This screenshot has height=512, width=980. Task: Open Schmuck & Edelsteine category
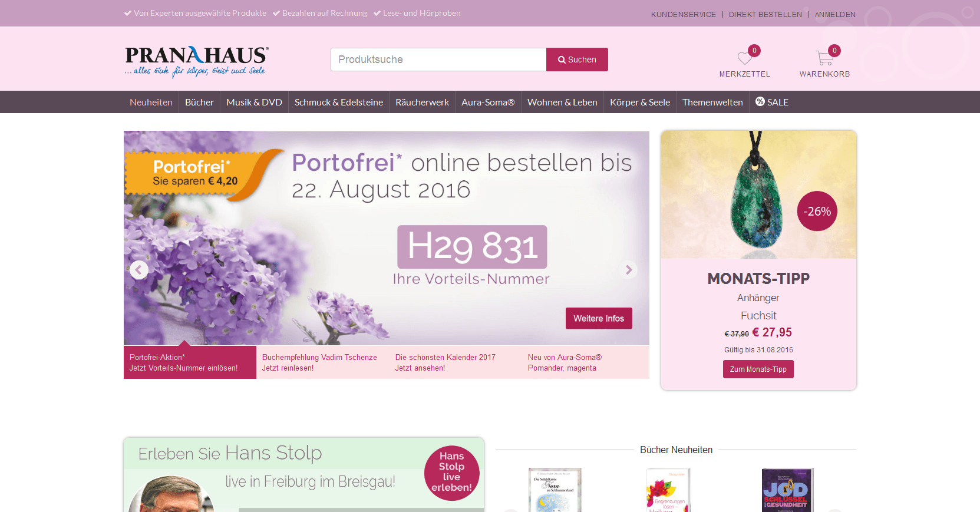[x=339, y=102]
